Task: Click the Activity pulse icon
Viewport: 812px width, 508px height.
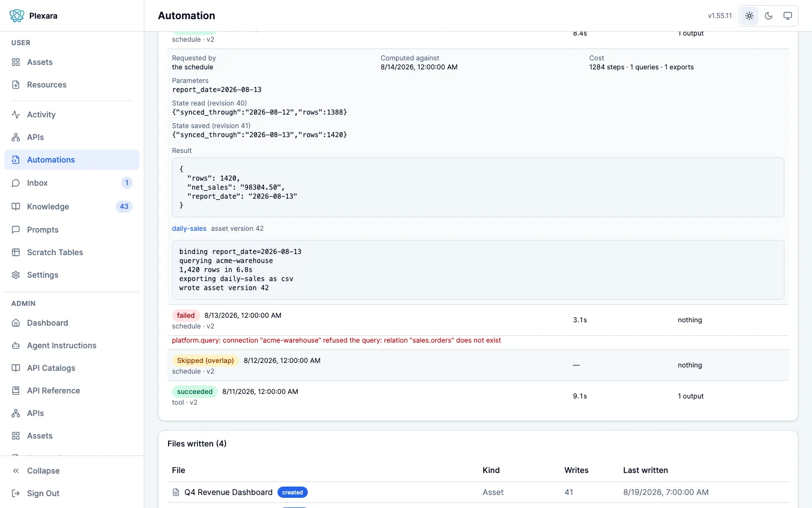Action: click(16, 115)
